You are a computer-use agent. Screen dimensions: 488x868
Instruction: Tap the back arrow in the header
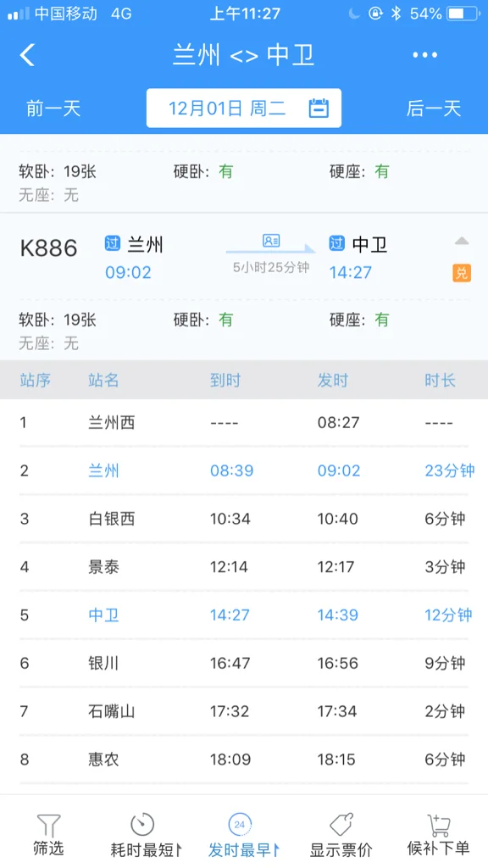[x=26, y=54]
